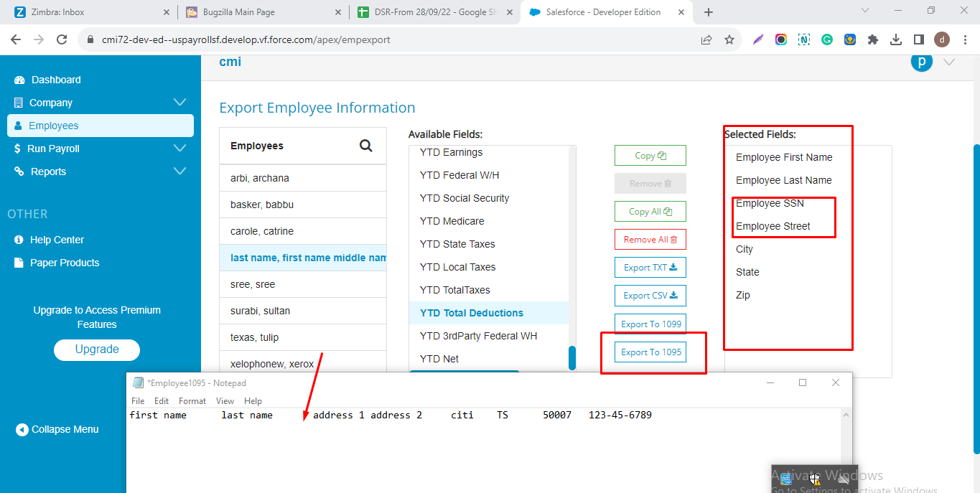Reload the page using the browser refresh icon
980x493 pixels.
tap(62, 39)
